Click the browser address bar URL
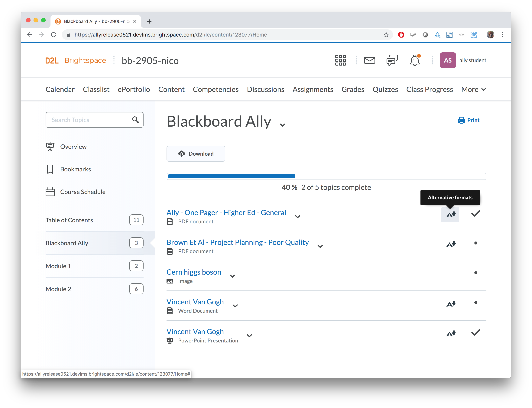 pyautogui.click(x=170, y=35)
